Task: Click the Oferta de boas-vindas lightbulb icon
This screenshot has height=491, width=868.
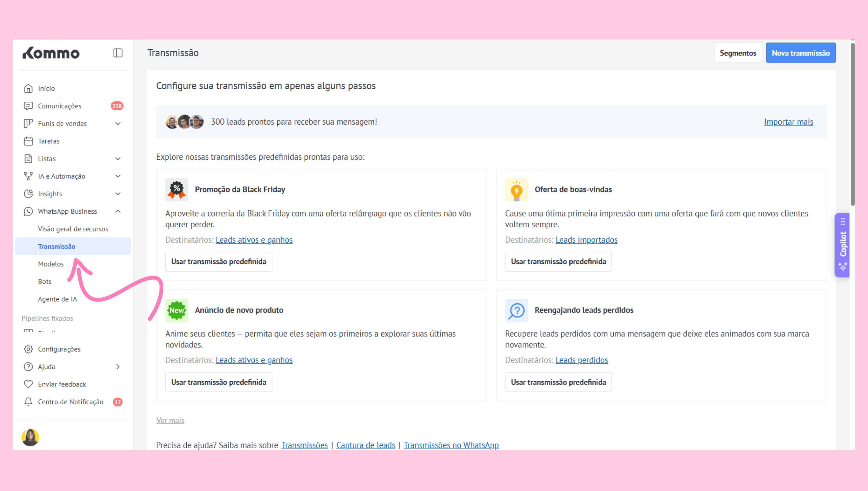Action: click(x=516, y=189)
